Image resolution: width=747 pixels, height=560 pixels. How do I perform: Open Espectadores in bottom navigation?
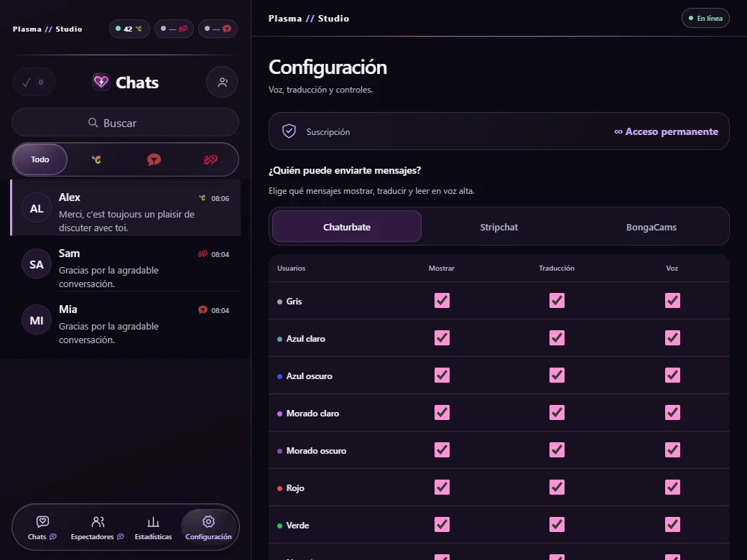[x=98, y=528]
